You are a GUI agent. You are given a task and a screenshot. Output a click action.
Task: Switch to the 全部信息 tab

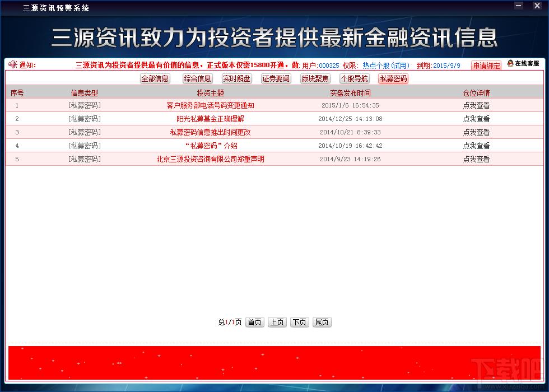155,79
